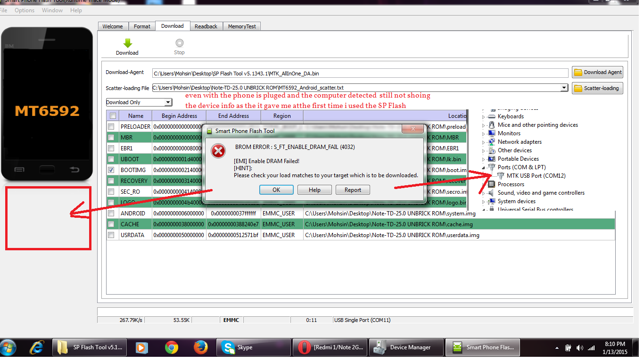Click MTK USB Port (COM12) device icon
This screenshot has height=362, width=644.
[501, 176]
